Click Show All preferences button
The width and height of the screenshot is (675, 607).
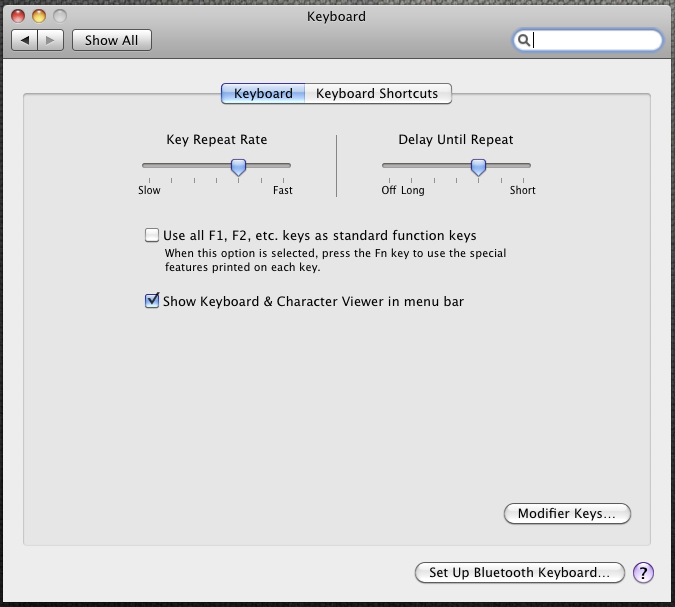[111, 40]
